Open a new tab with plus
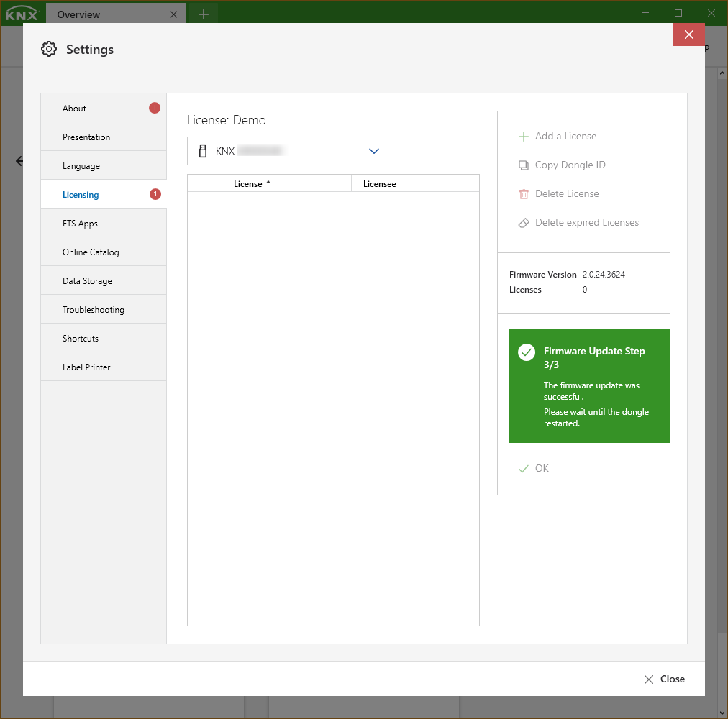The height and width of the screenshot is (719, 728). coord(204,14)
